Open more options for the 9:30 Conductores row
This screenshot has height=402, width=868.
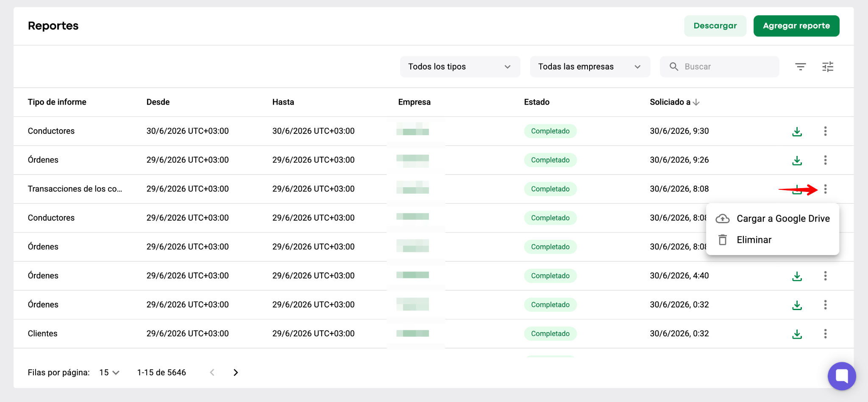pyautogui.click(x=825, y=131)
